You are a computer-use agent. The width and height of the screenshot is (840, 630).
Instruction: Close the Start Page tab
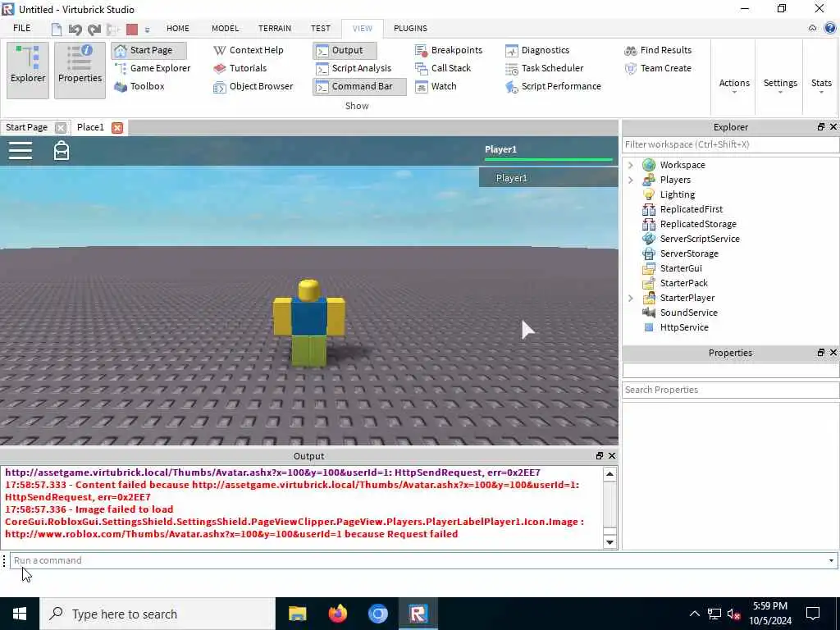click(61, 128)
